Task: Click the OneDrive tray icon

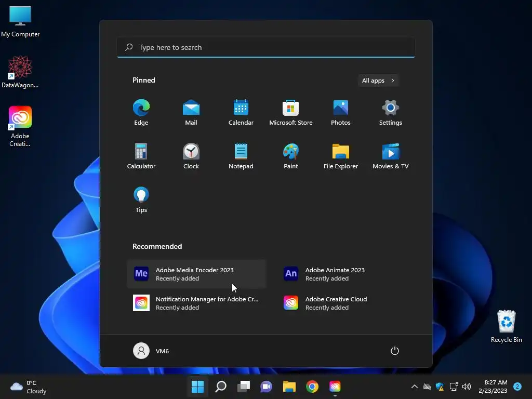Action: [x=427, y=387]
